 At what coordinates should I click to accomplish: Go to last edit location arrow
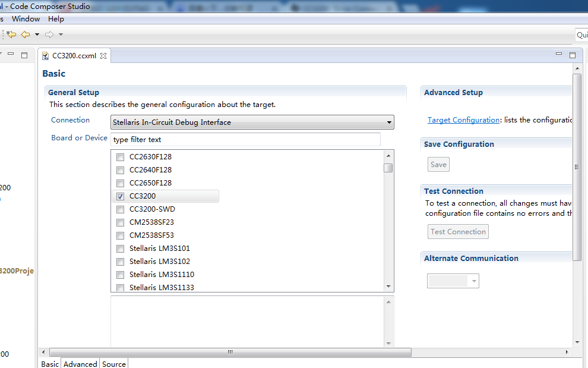(x=11, y=34)
